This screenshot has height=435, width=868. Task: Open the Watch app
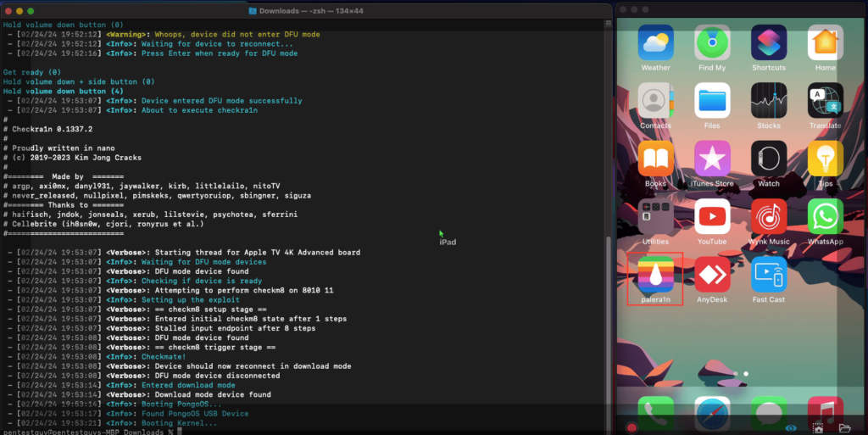pyautogui.click(x=768, y=159)
